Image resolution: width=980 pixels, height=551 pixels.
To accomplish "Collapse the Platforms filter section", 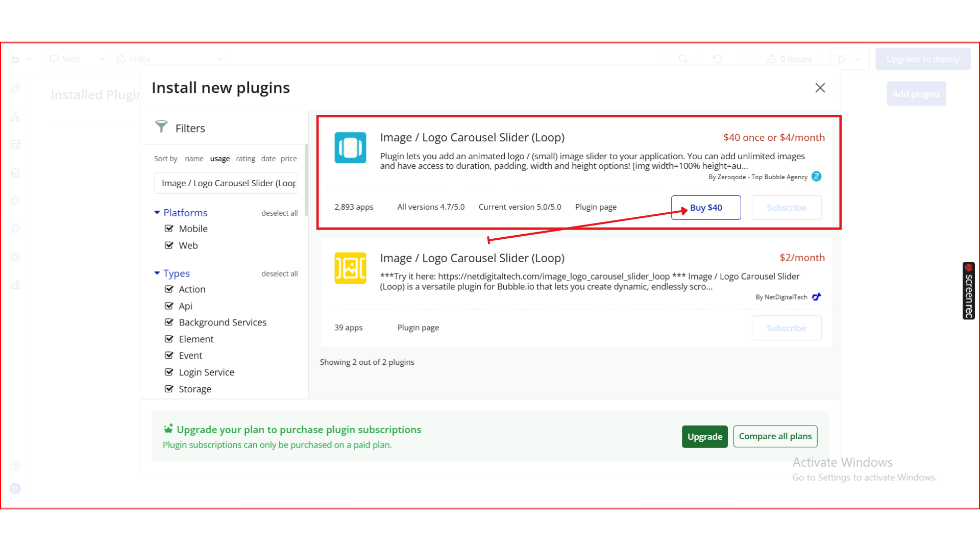I will pyautogui.click(x=157, y=212).
